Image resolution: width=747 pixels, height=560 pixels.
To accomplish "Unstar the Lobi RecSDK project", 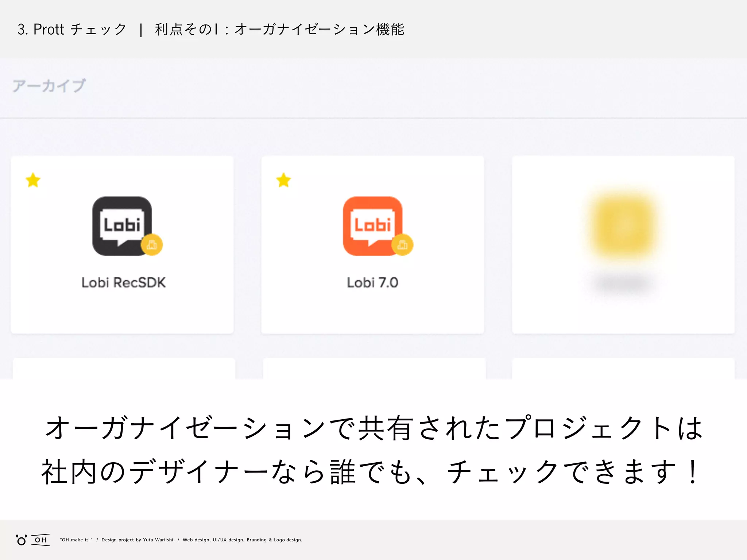I will tap(33, 180).
